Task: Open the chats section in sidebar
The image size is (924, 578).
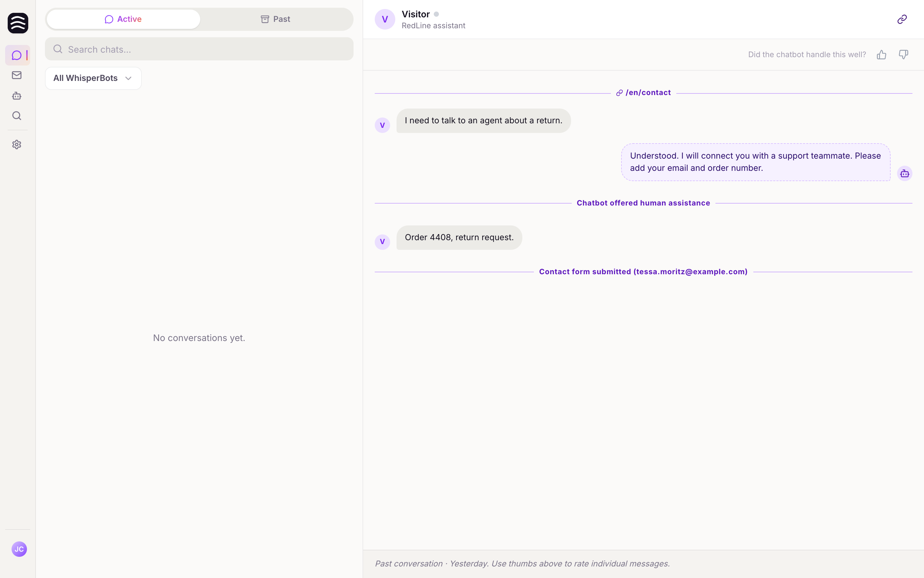Action: 17,56
